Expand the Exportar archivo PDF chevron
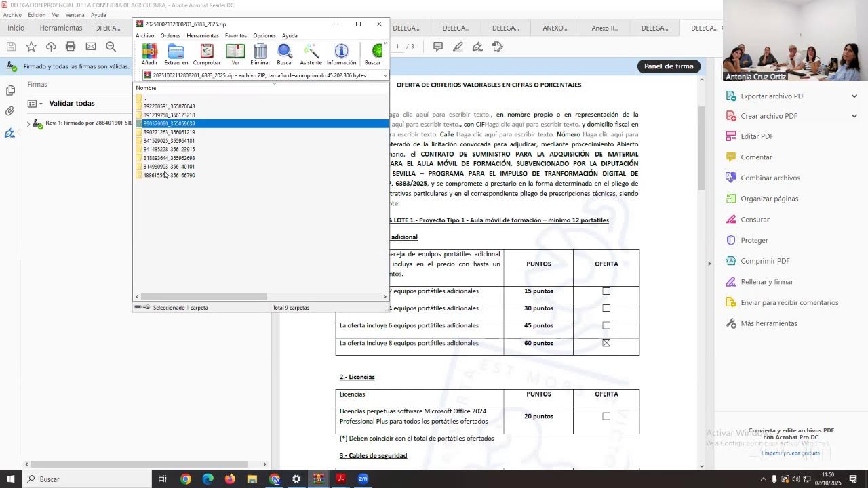Screen dimensions: 868x488 [854, 96]
